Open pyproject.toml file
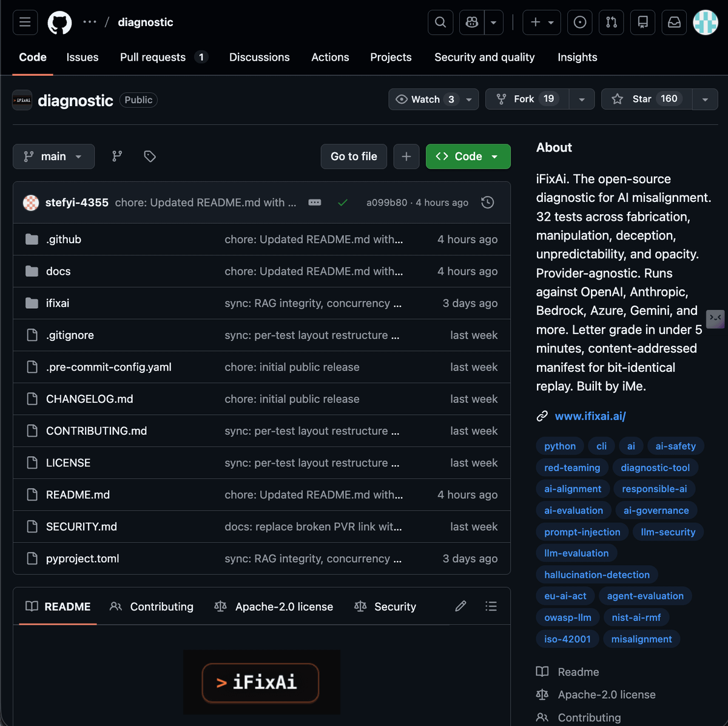Image resolution: width=728 pixels, height=726 pixels. [83, 559]
